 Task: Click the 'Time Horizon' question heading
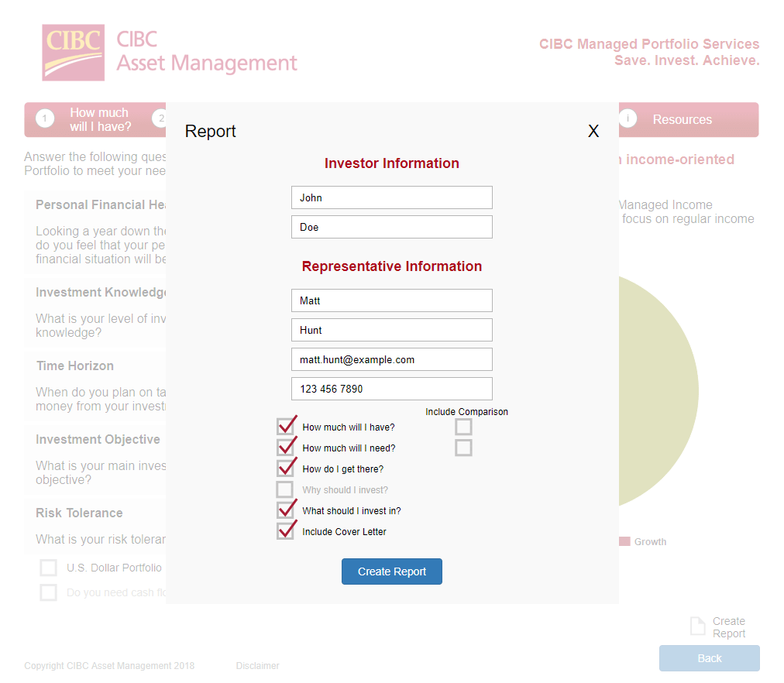[75, 366]
